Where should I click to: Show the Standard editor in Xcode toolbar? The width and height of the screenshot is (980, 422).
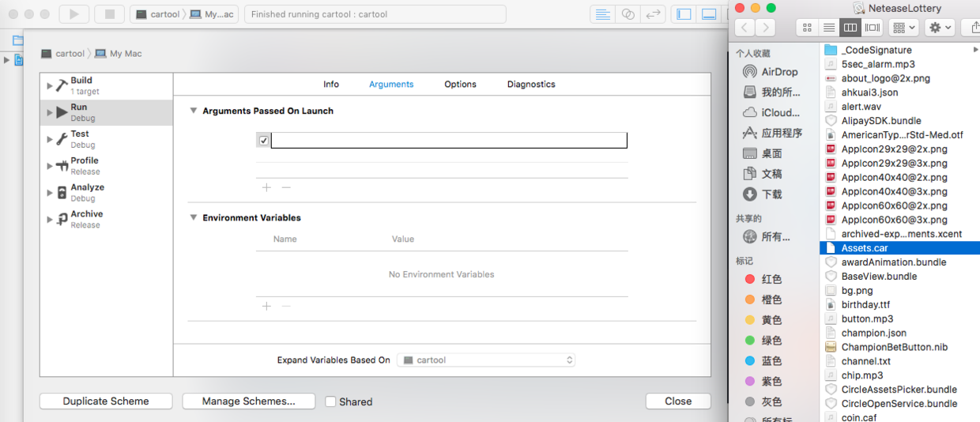(603, 14)
